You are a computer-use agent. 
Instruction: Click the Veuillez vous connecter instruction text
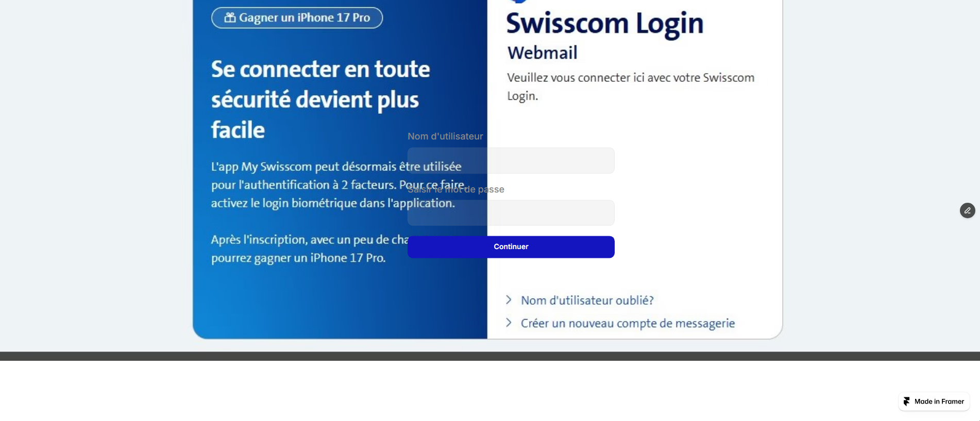click(631, 86)
